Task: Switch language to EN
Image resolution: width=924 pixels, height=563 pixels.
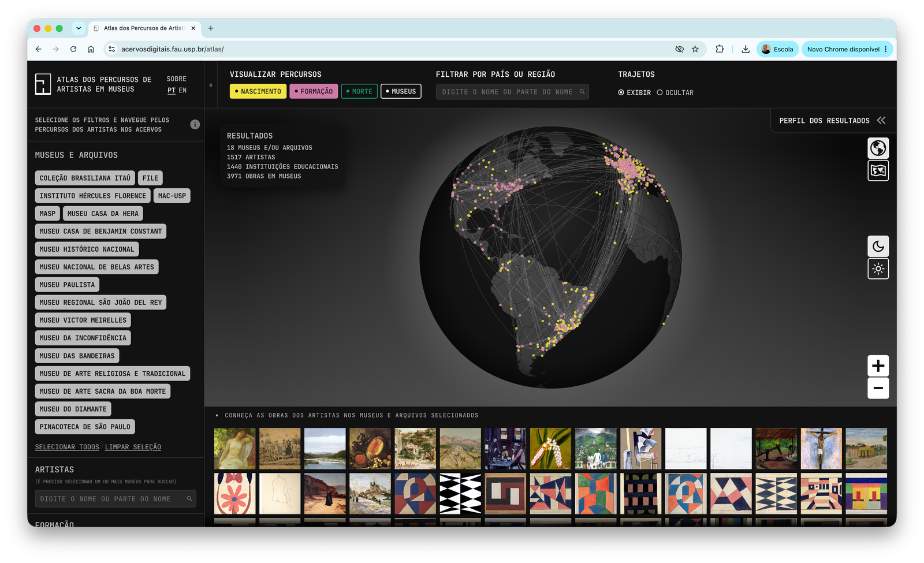Action: [x=182, y=91]
